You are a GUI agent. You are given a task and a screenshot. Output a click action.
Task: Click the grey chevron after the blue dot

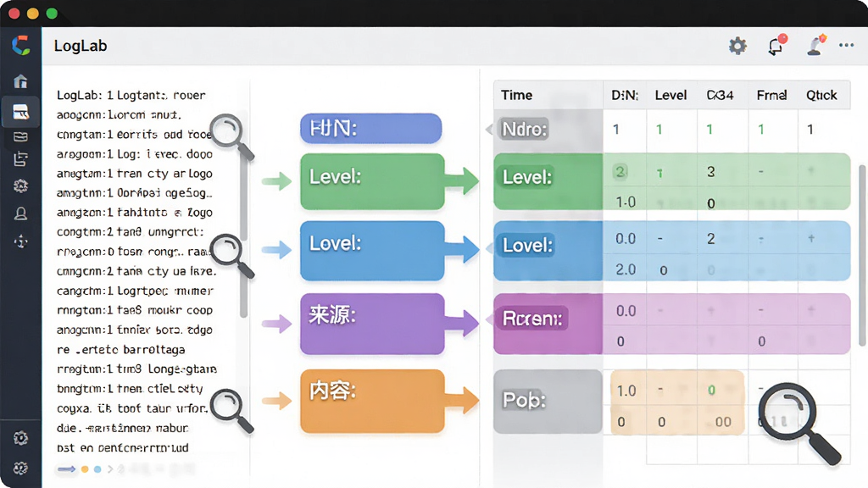click(x=110, y=469)
